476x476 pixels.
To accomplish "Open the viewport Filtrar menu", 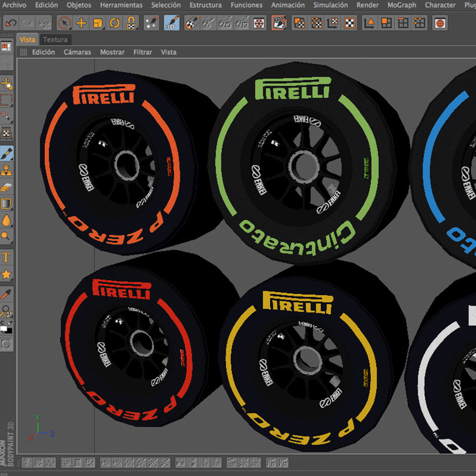I will click(x=143, y=52).
